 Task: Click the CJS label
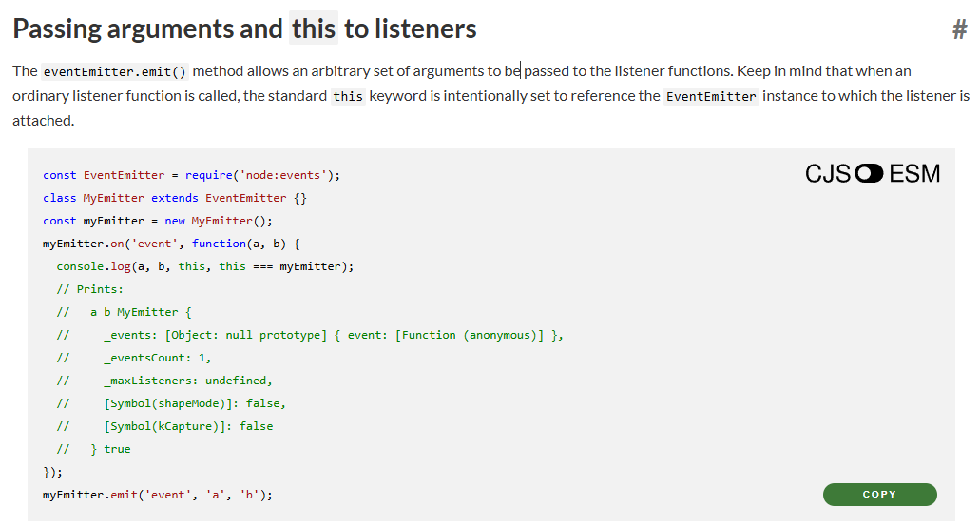828,173
